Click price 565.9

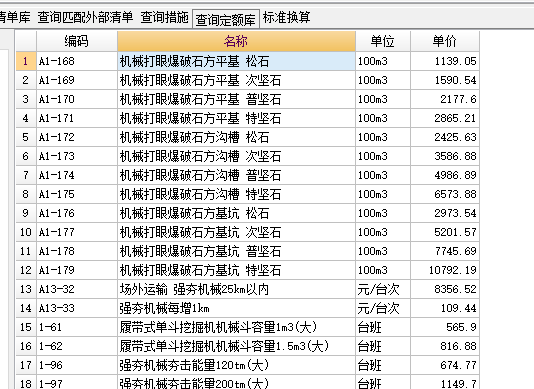(445, 327)
